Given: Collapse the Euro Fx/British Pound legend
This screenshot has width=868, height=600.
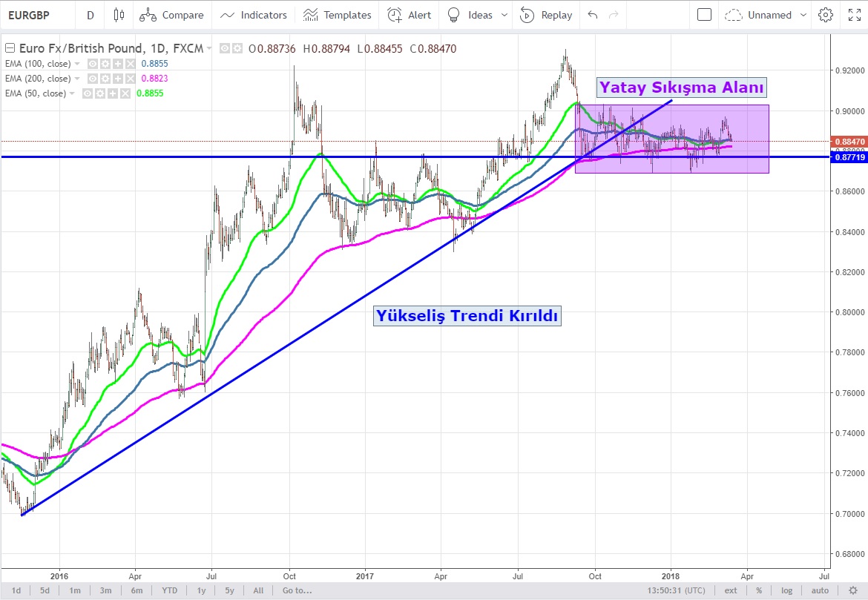Looking at the screenshot, I should coord(8,48).
